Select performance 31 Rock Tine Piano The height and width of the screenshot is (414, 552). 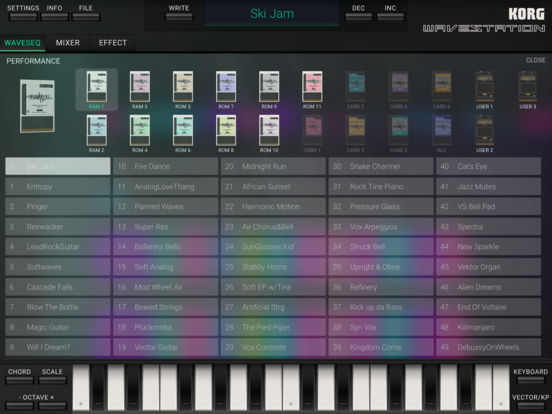click(381, 187)
